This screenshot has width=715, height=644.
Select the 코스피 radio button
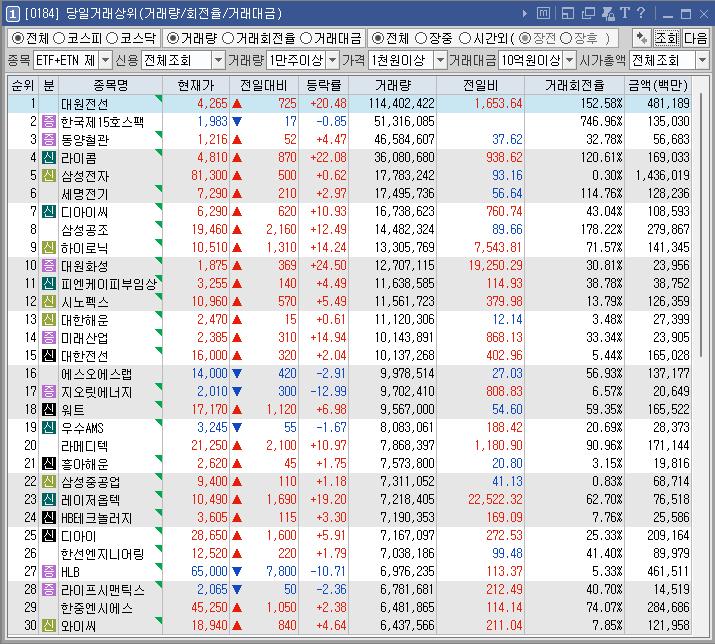[x=59, y=38]
